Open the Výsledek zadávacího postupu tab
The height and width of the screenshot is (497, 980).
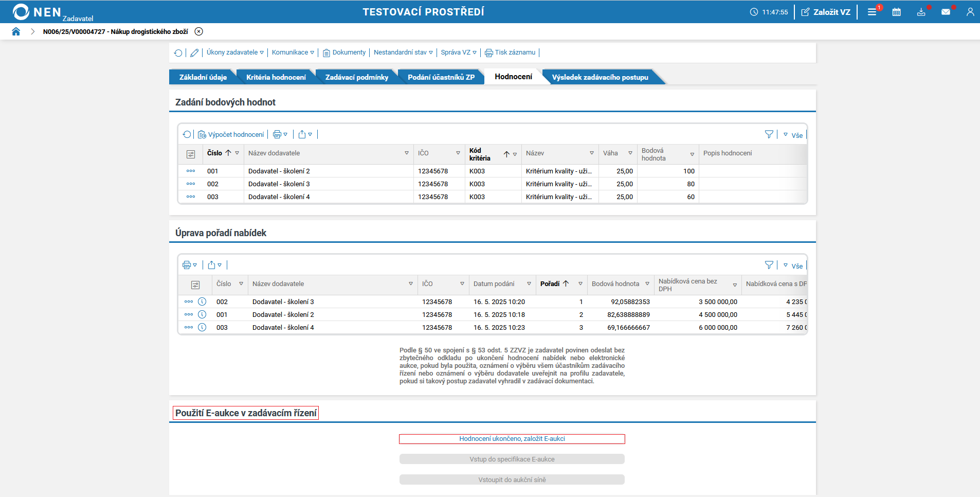tap(600, 77)
